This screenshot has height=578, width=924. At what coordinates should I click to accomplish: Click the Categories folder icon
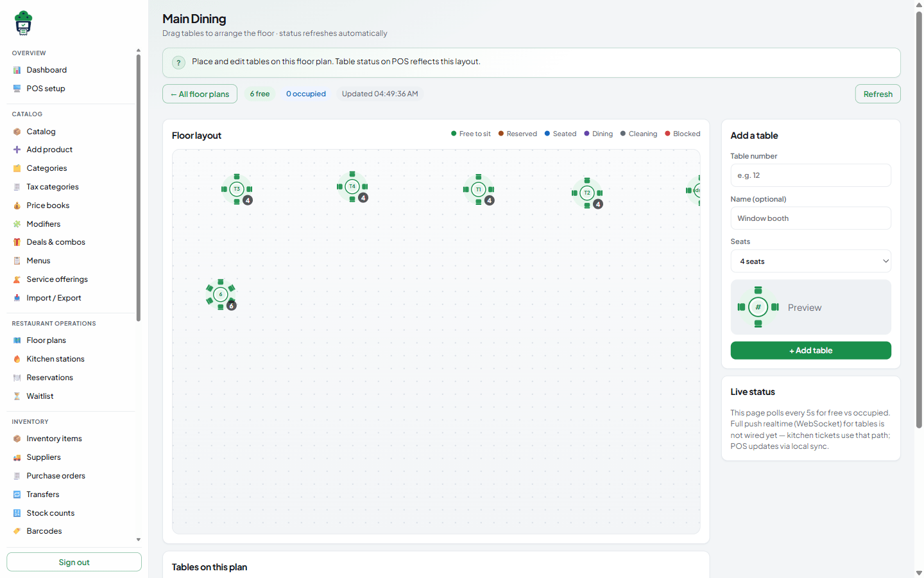click(17, 168)
